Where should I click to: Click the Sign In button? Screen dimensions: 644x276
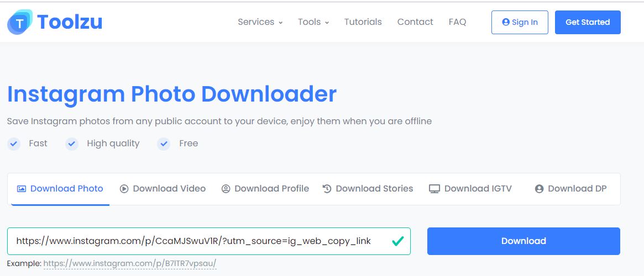point(520,22)
